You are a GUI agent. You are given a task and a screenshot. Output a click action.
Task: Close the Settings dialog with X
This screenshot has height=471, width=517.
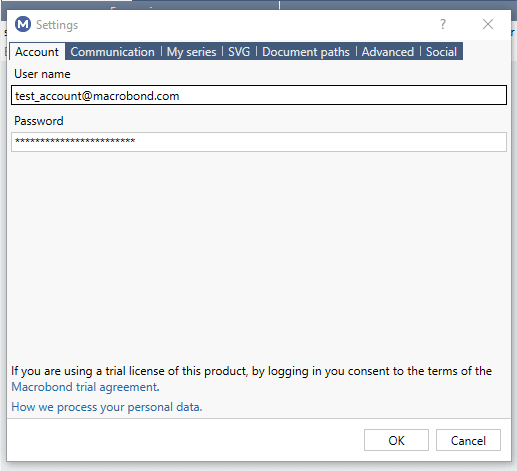tap(488, 24)
